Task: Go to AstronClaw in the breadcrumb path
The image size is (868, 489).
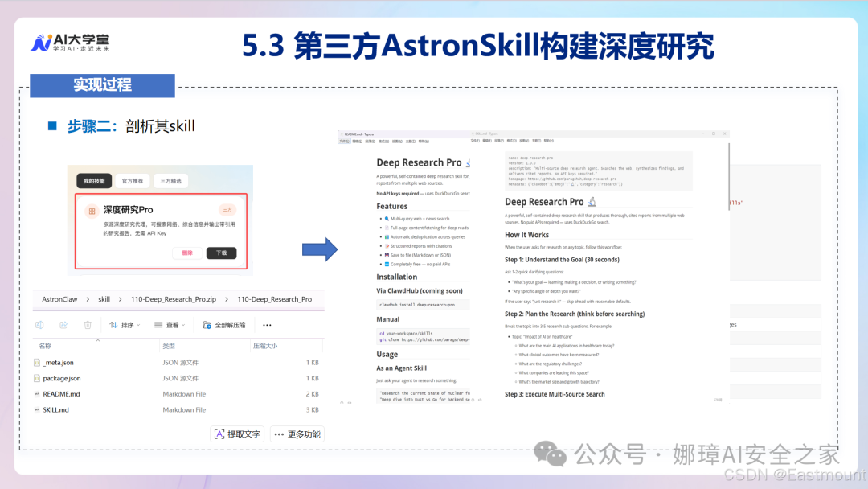Action: pos(59,300)
